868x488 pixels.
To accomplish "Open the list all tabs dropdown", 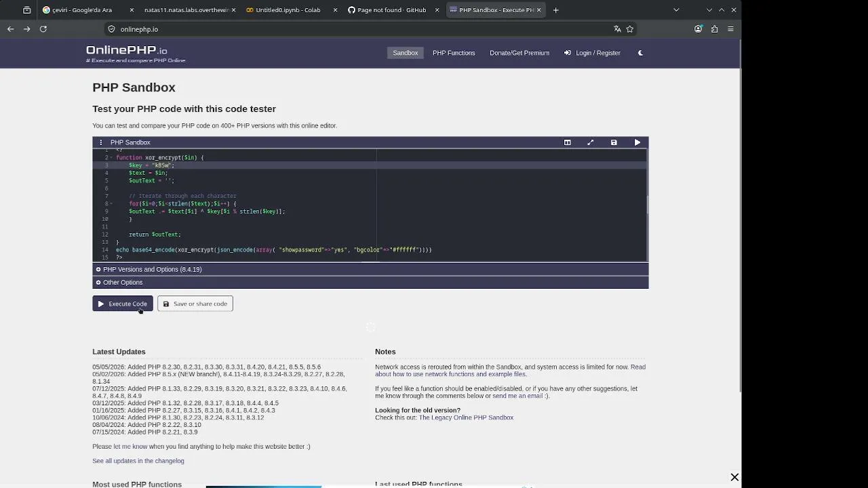I will coord(676,10).
